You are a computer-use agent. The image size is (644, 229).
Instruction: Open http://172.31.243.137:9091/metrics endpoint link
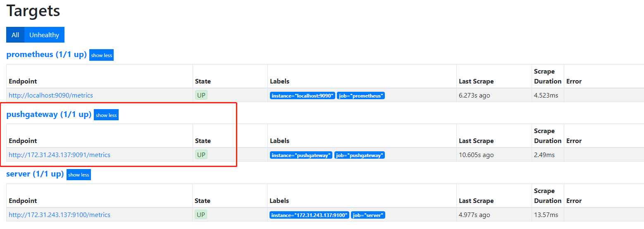pos(60,155)
